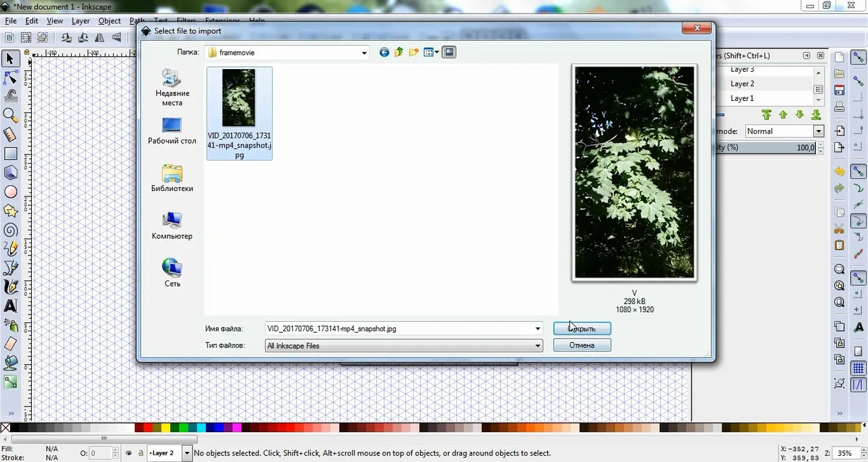Select the Measure ruler tool
This screenshot has height=462, width=868.
10,134
